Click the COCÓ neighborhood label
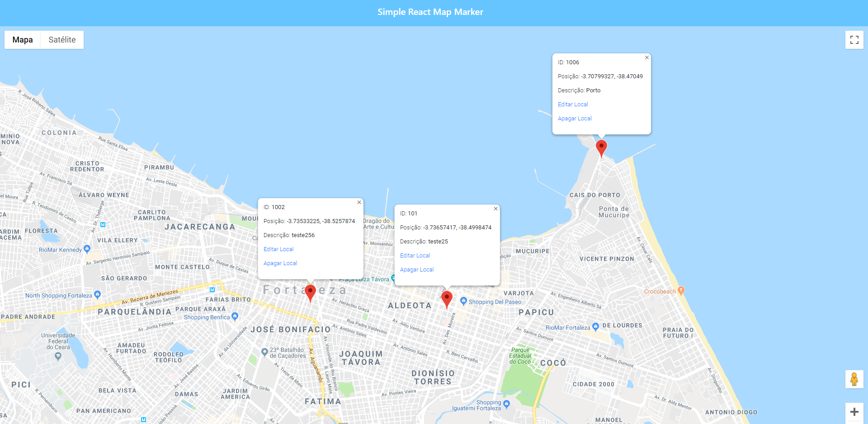 [x=553, y=363]
